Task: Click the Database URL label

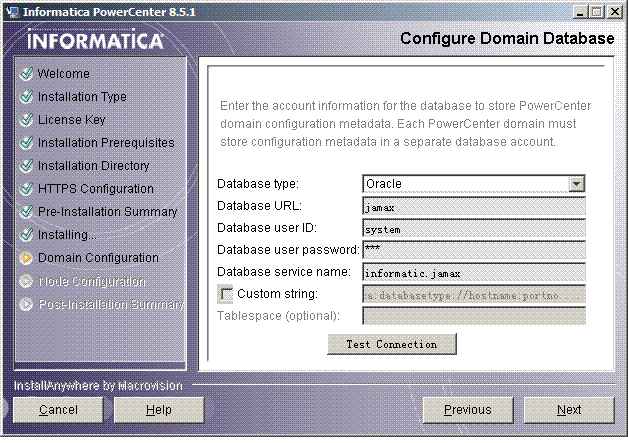Action: pyautogui.click(x=260, y=206)
